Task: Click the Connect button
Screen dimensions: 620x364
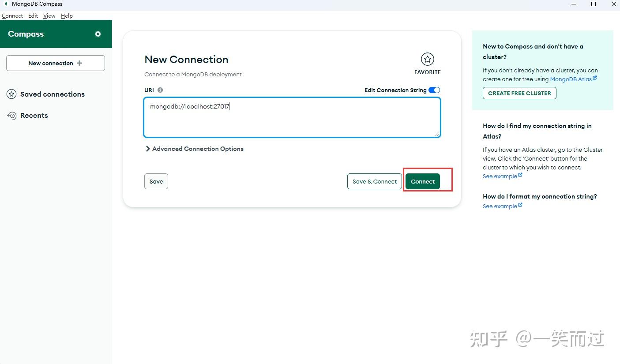Action: point(423,181)
